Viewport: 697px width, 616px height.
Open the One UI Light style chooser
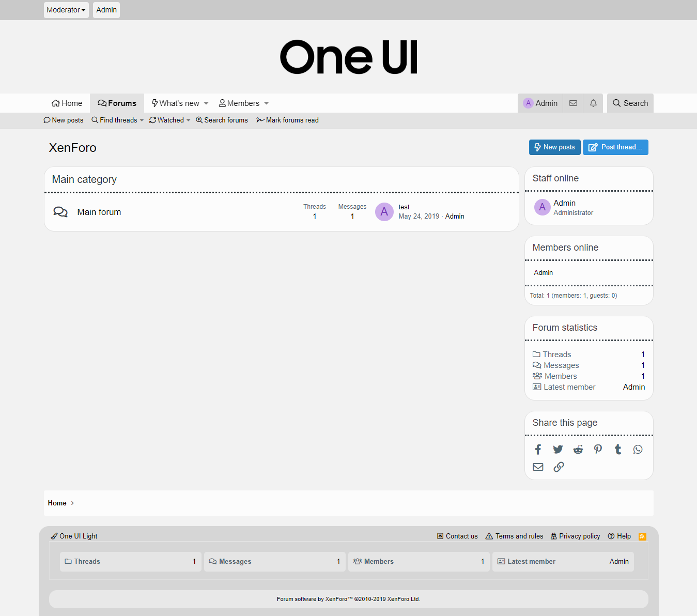coord(74,536)
